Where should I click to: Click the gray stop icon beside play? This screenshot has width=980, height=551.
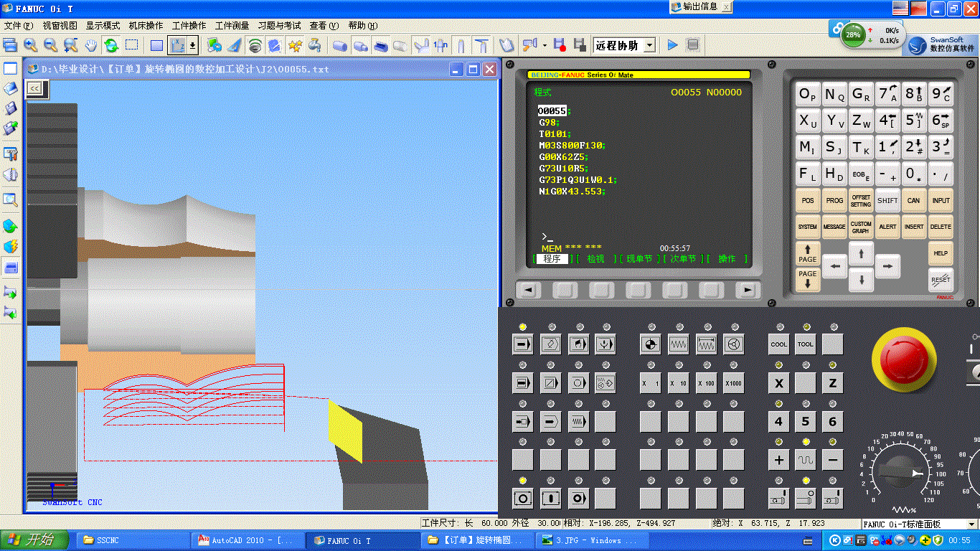click(x=692, y=45)
